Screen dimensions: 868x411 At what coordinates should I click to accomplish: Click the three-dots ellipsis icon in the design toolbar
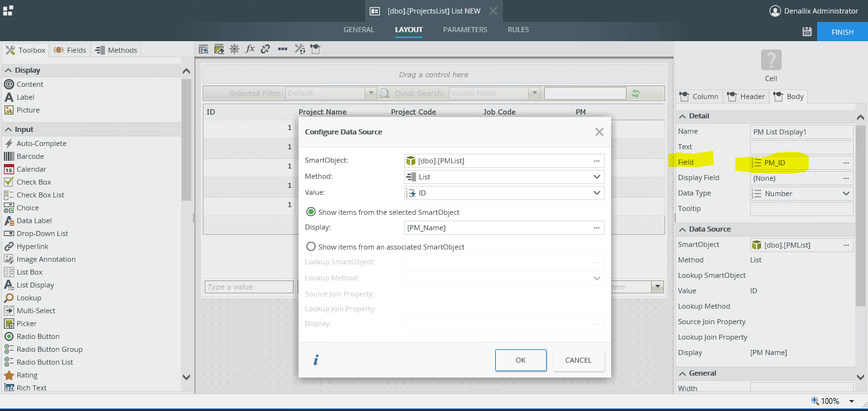283,49
